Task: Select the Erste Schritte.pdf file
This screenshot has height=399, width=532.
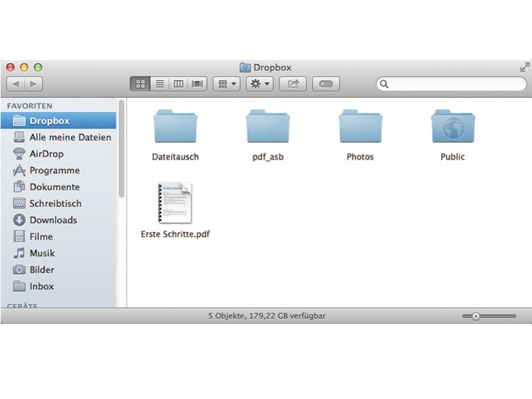Action: click(176, 210)
